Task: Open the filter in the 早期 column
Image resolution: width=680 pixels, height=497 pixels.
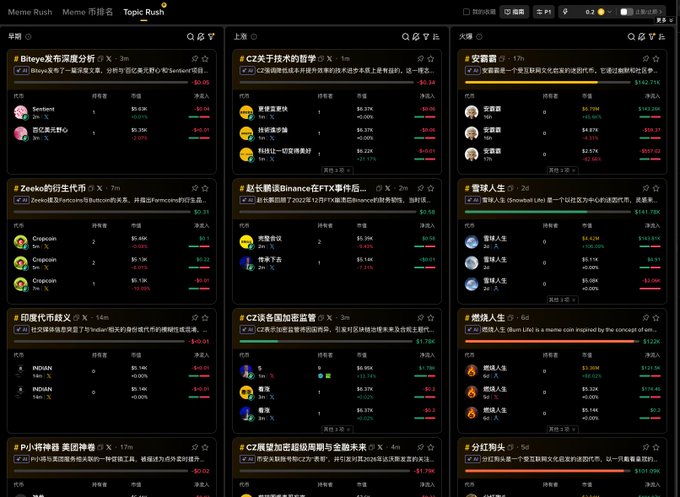Action: point(211,37)
